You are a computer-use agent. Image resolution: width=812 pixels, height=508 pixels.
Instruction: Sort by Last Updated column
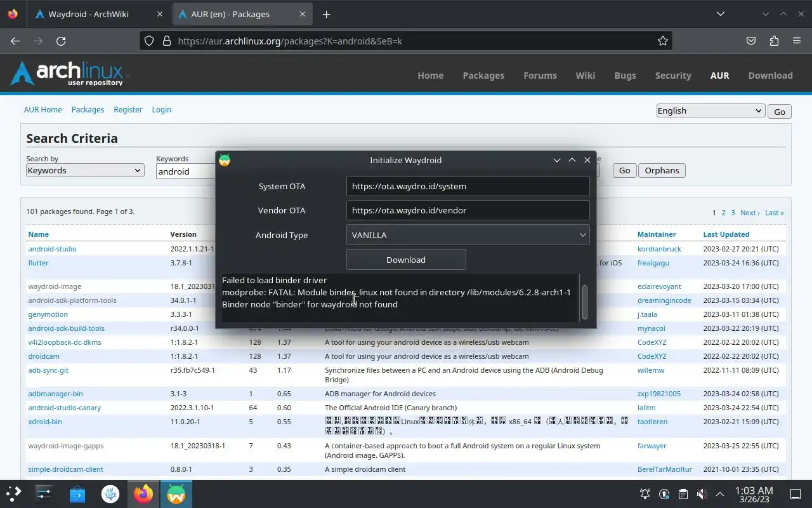726,234
